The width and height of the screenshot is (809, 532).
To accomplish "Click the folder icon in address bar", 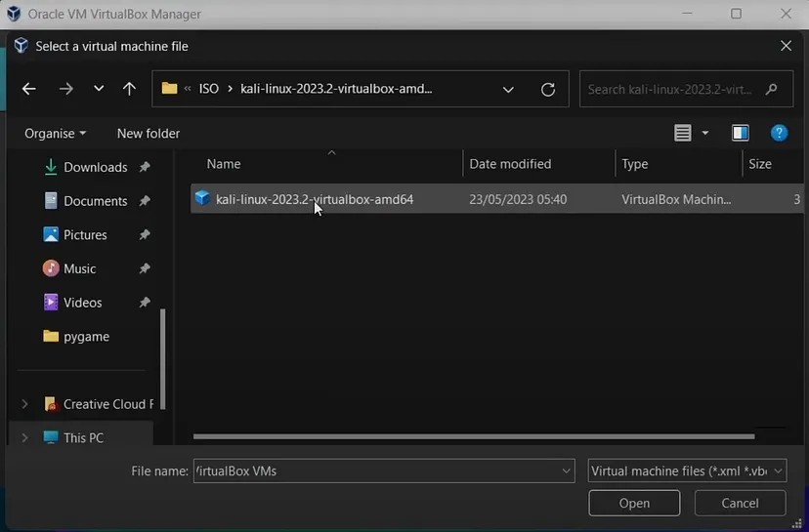I will 169,88.
